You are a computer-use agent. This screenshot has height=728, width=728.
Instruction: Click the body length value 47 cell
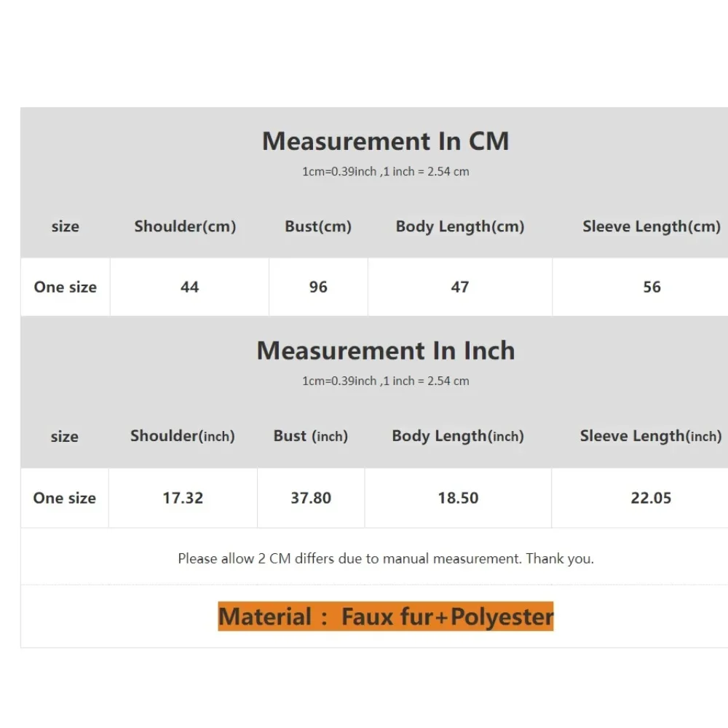pyautogui.click(x=460, y=287)
